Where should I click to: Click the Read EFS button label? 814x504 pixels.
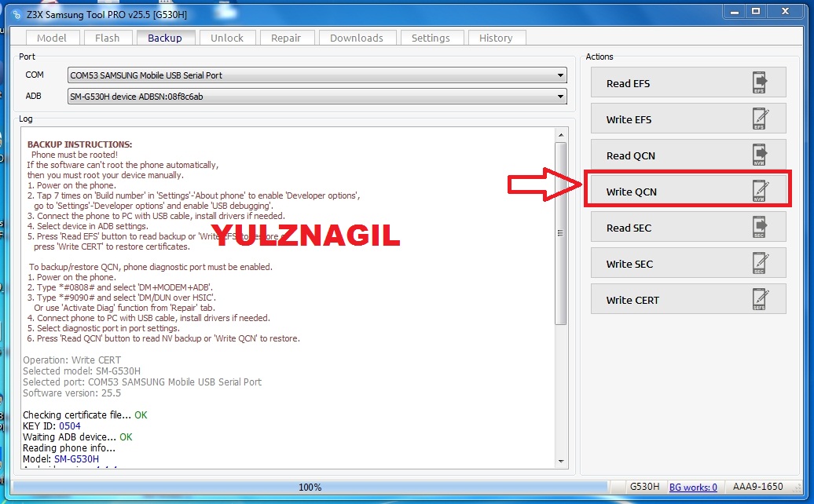[x=628, y=83]
